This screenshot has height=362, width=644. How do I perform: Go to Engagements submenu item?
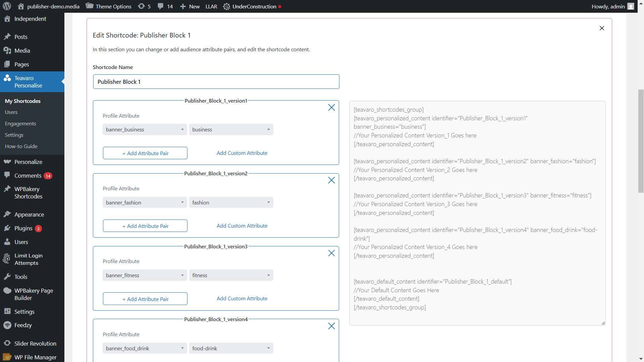20,124
